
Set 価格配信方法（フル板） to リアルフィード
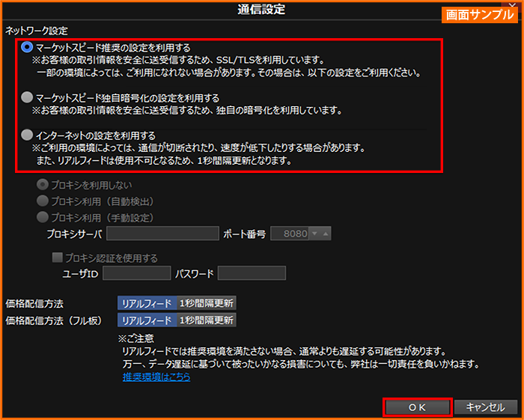[147, 320]
